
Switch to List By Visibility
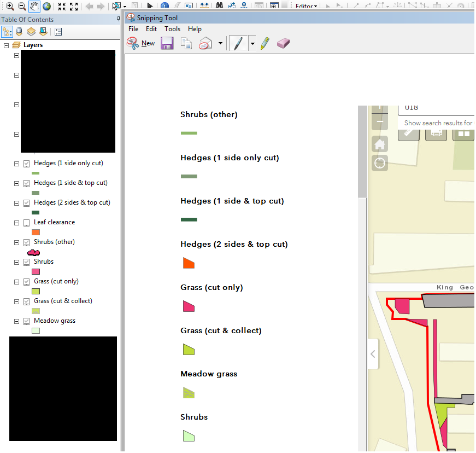tap(31, 32)
